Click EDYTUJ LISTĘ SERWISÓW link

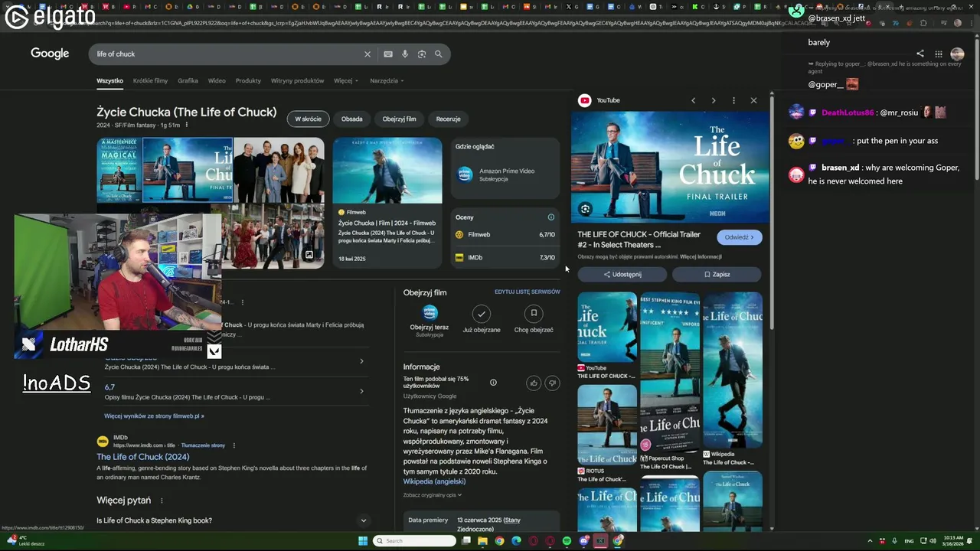528,292
